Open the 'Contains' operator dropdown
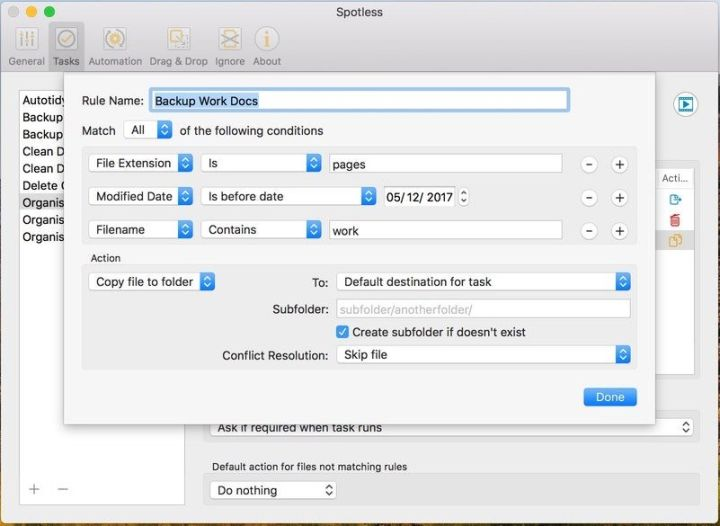 point(261,229)
